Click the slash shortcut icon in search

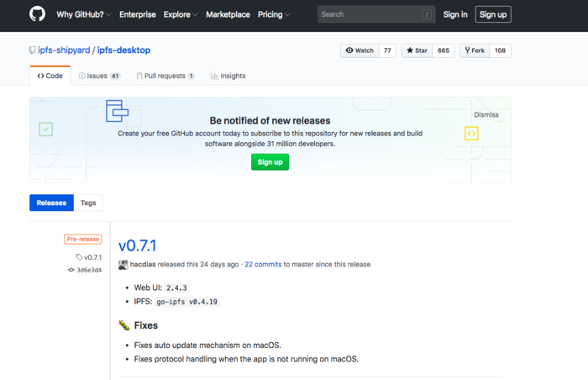click(x=427, y=14)
